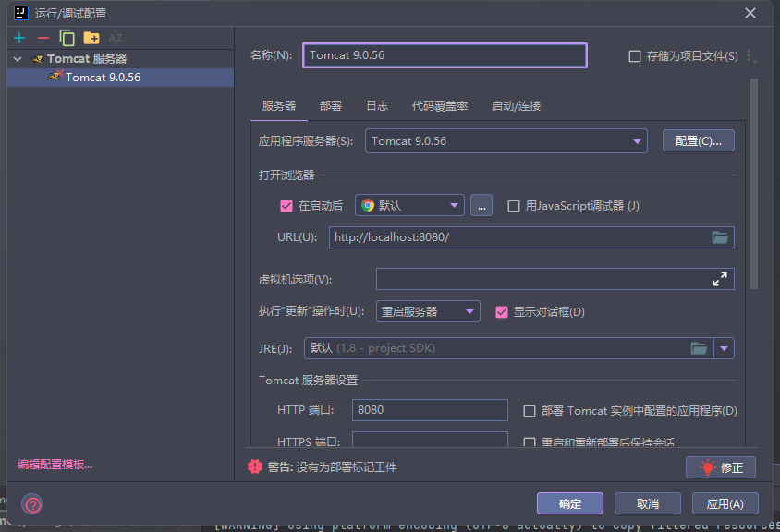The height and width of the screenshot is (532, 780).
Task: Confirm with the OK button
Action: tap(570, 503)
